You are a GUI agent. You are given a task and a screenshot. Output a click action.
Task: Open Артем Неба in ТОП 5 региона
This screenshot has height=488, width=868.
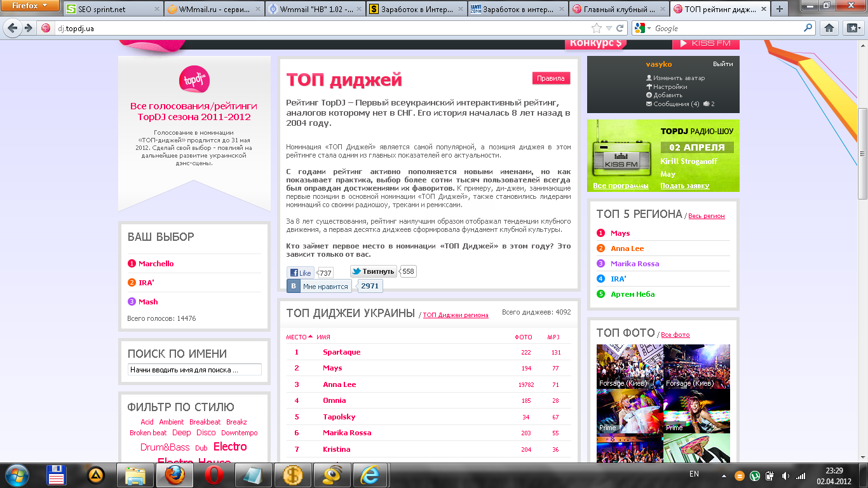[x=632, y=294]
